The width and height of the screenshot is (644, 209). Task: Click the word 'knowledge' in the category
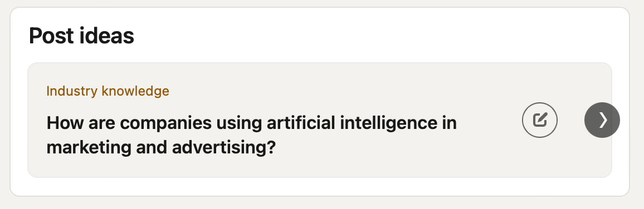click(x=135, y=91)
